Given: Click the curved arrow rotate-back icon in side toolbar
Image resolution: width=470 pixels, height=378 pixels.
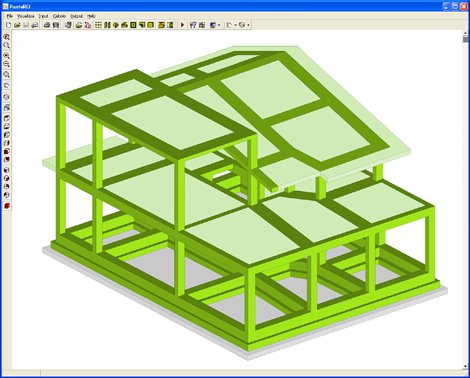Looking at the screenshot, I should pyautogui.click(x=6, y=85).
